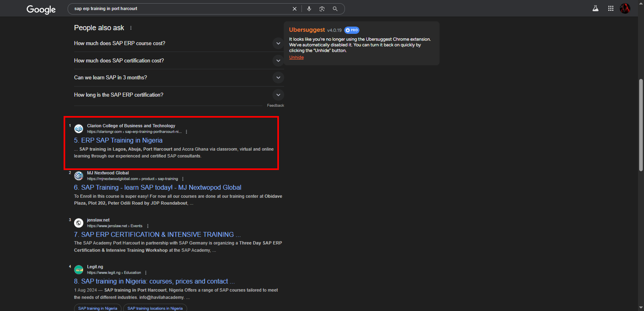
Task: Click the scrollbar up arrow
Action: [641, 3]
